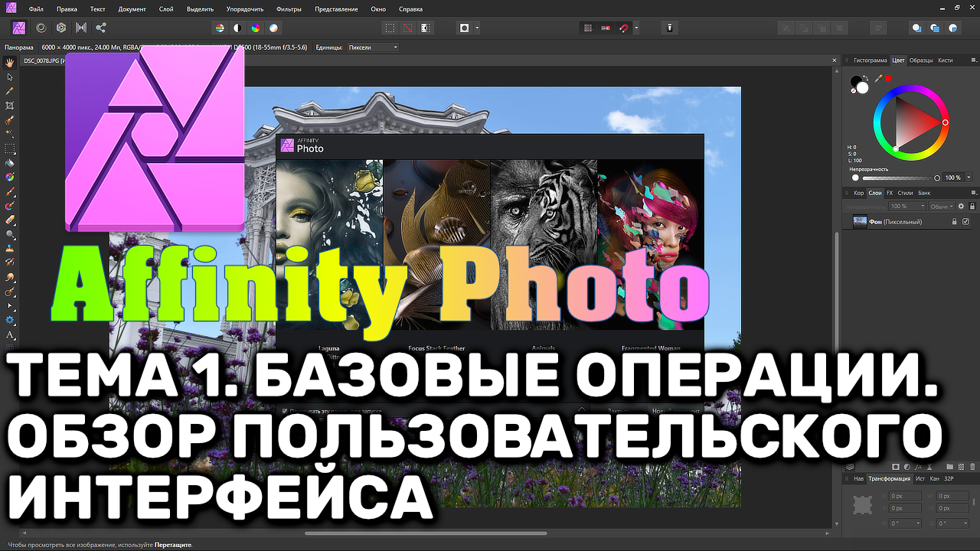Select the Paint Brush tool
The height and width of the screenshot is (551, 980).
[x=10, y=191]
